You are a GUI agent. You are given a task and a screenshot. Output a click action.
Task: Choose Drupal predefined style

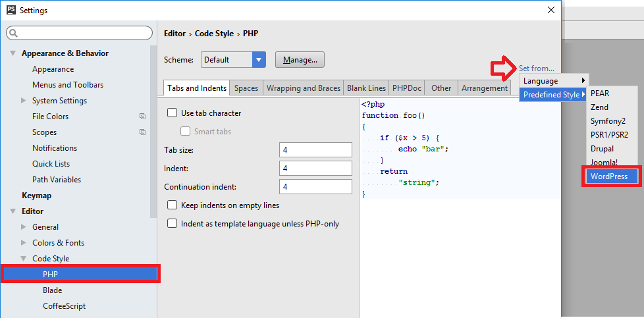612,149
